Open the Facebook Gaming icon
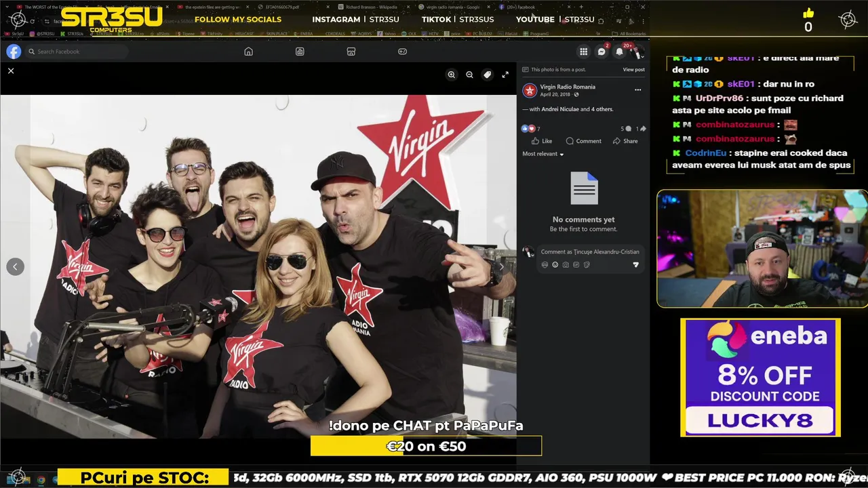This screenshot has height=488, width=868. click(x=402, y=52)
